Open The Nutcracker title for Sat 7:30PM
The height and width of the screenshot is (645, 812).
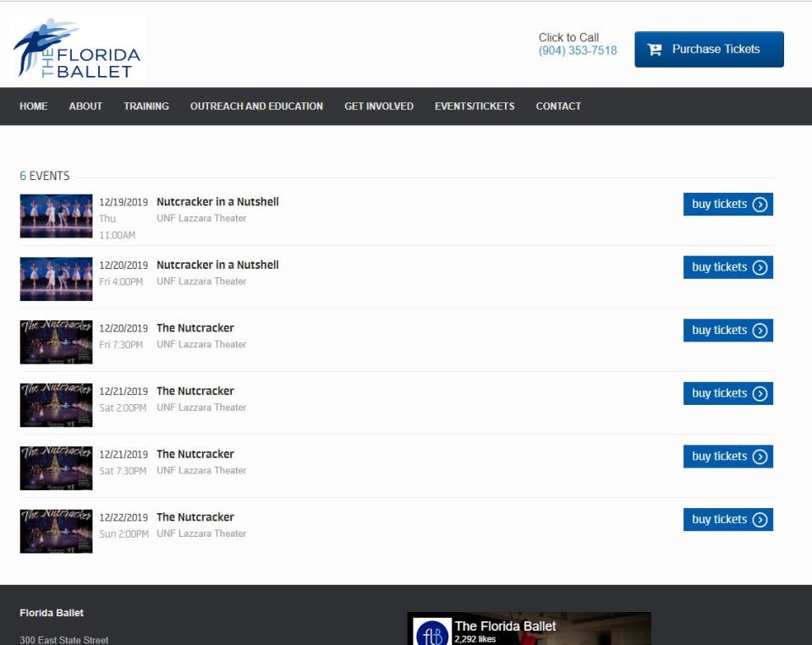pos(195,455)
